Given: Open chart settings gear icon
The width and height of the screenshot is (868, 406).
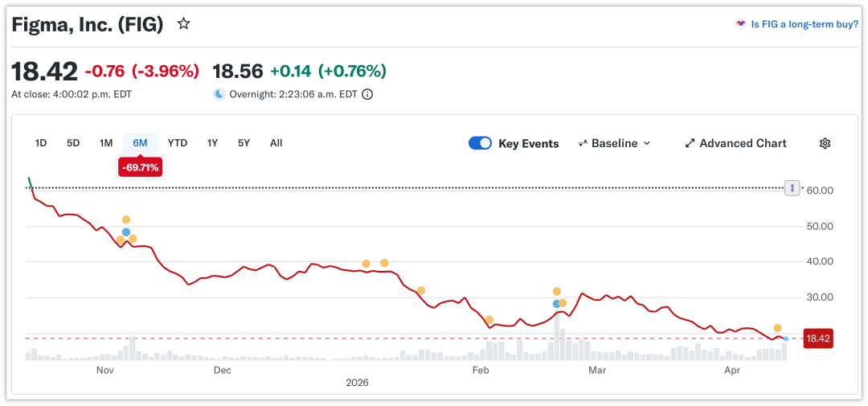Looking at the screenshot, I should coord(825,143).
